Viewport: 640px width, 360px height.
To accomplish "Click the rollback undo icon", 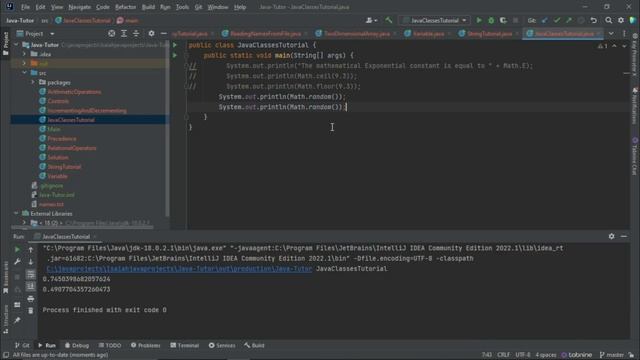I will (x=593, y=20).
